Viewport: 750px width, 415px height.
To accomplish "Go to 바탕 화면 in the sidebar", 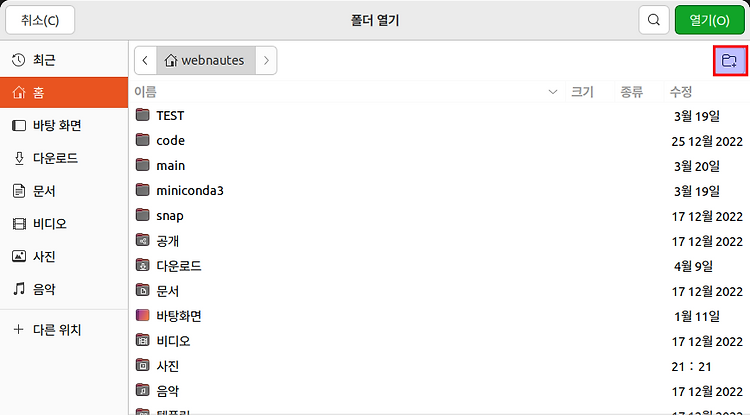I will click(x=64, y=125).
